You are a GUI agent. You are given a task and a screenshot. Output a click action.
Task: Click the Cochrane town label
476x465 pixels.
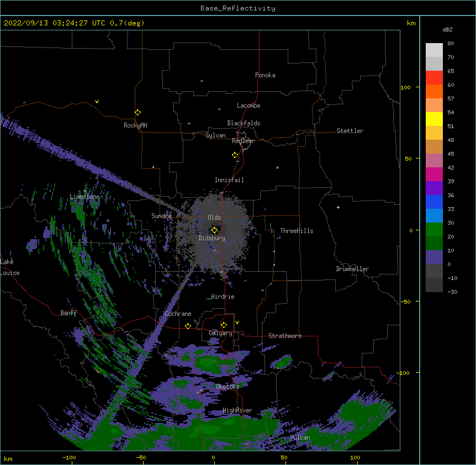coord(178,314)
